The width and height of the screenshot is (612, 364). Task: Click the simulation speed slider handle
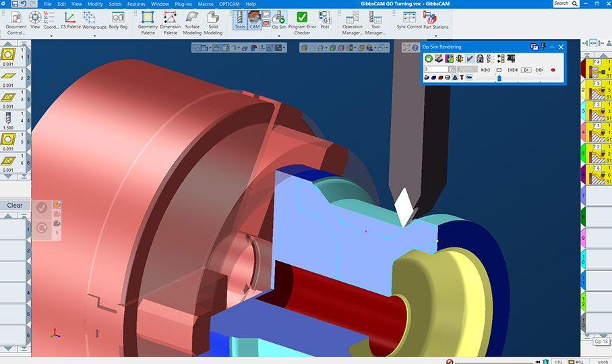click(x=499, y=78)
